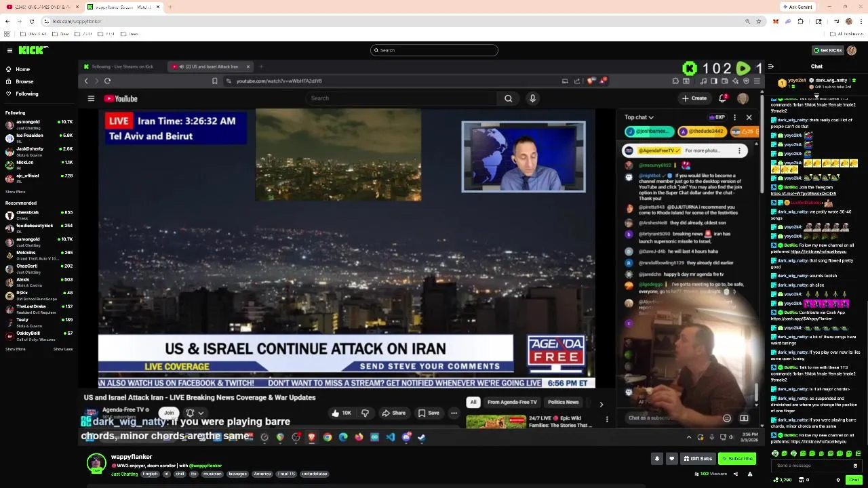Image resolution: width=868 pixels, height=488 pixels.
Task: Click the YouTube Share button
Action: [x=393, y=413]
